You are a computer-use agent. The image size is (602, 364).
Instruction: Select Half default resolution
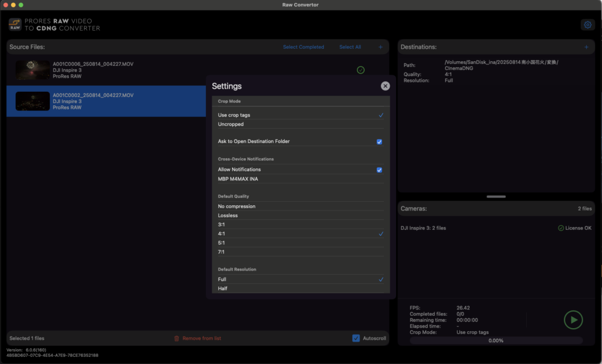tap(300, 288)
